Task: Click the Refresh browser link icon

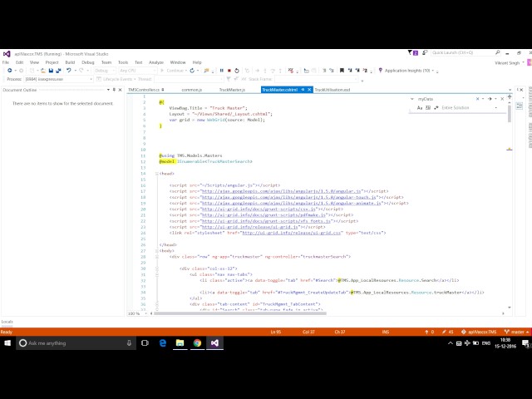Action: (x=192, y=71)
